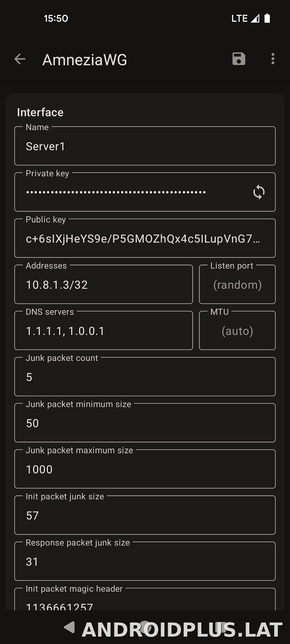
Task: Edit the Addresses field 10.8.1.3/32
Action: pyautogui.click(x=104, y=284)
